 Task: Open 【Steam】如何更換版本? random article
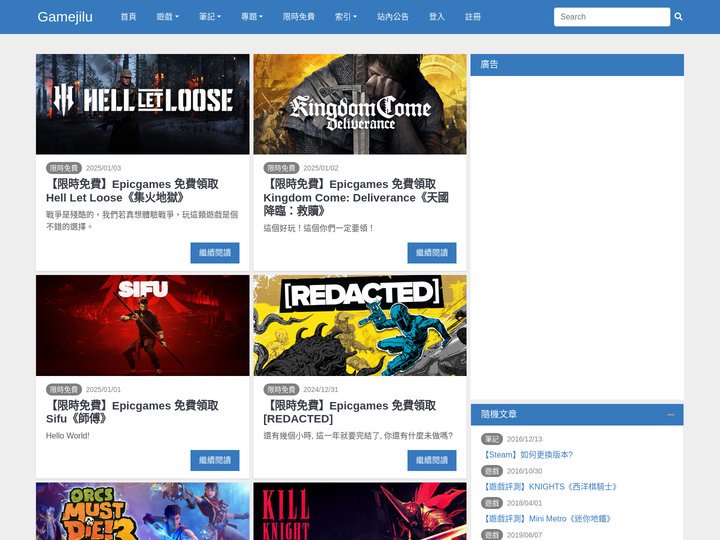527,455
